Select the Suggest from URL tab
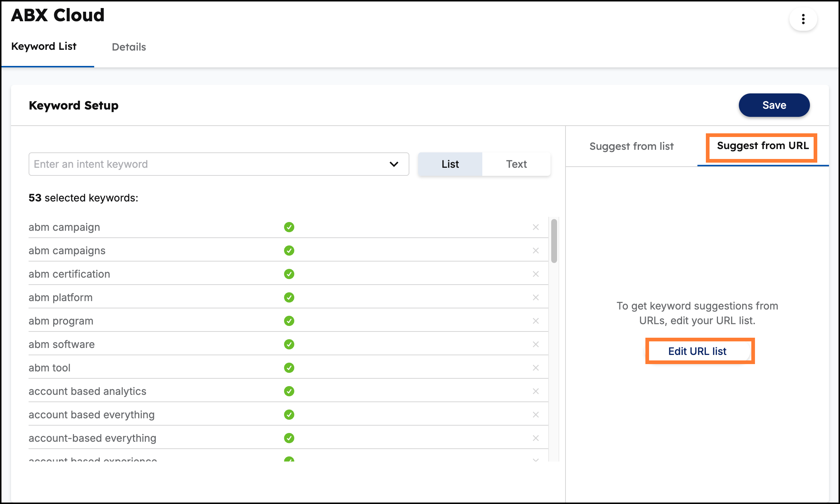The image size is (840, 504). 763,146
